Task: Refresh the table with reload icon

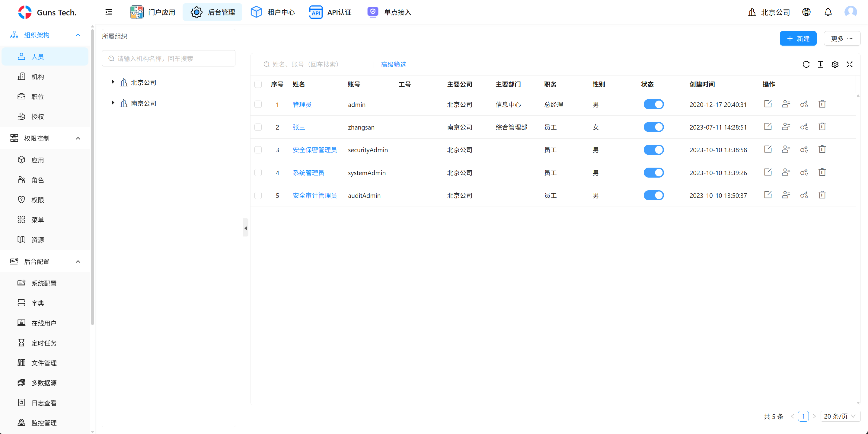Action: tap(806, 64)
